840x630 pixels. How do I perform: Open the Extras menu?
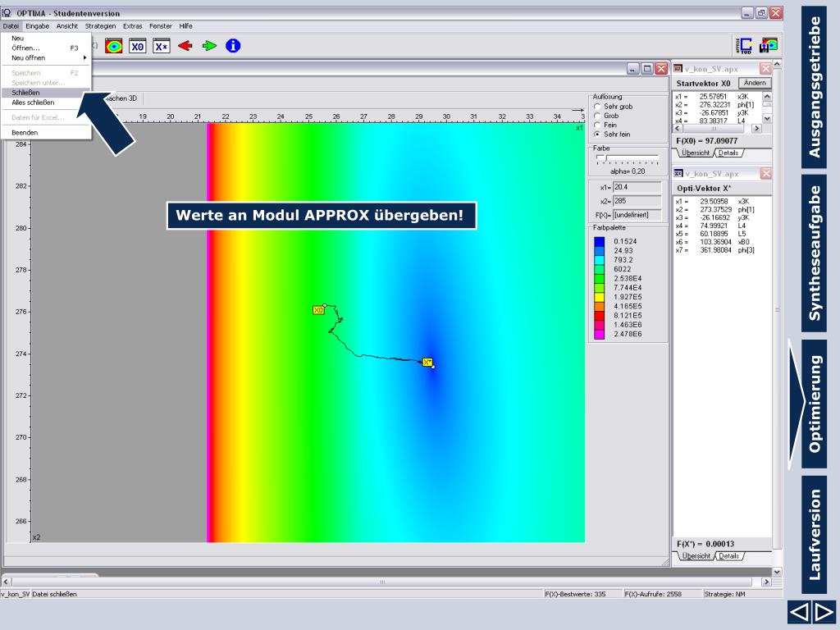click(132, 25)
